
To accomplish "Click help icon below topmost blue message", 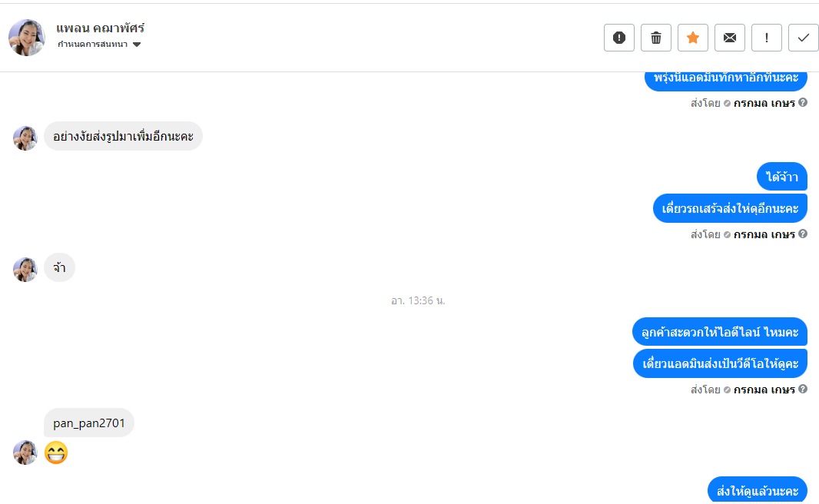I will coord(803,102).
